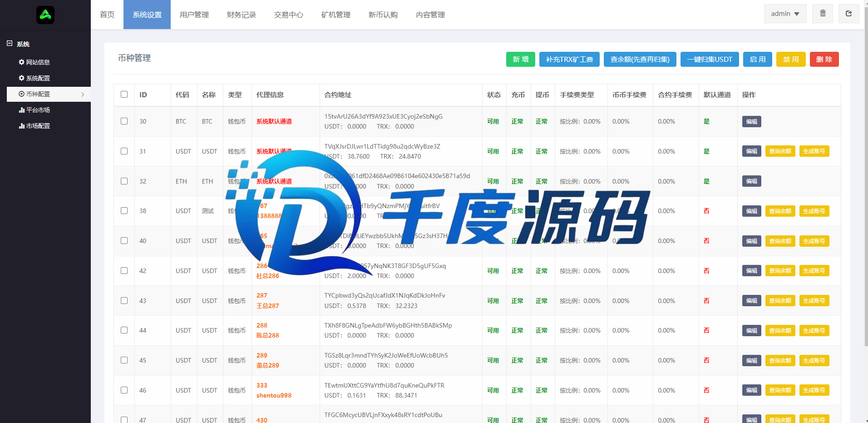Click 生成账号 for row ID 40
The image size is (868, 423).
[814, 241]
